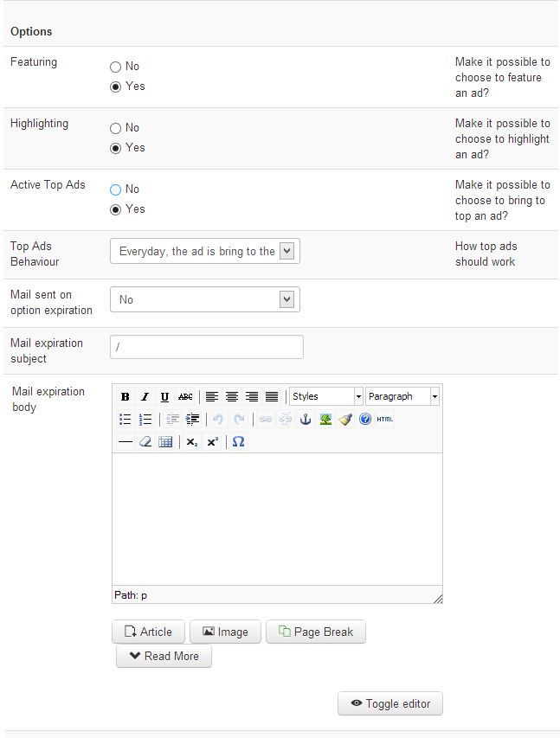The image size is (560, 738).
Task: Align text left in editor
Action: pyautogui.click(x=212, y=397)
